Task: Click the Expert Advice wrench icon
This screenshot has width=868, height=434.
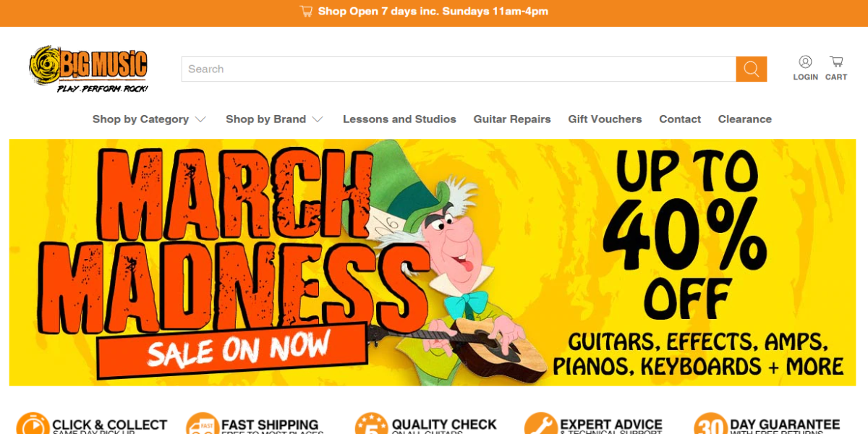Action: point(540,424)
